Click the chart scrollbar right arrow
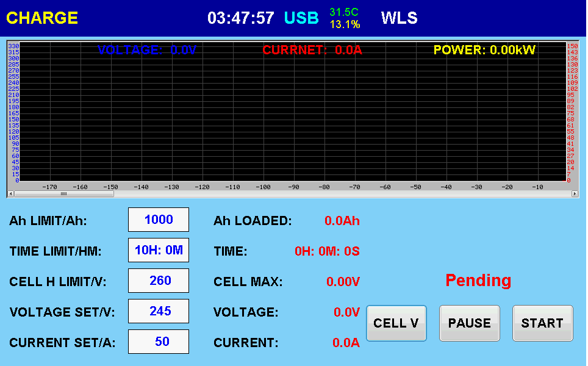This screenshot has height=366, width=588. tap(575, 194)
